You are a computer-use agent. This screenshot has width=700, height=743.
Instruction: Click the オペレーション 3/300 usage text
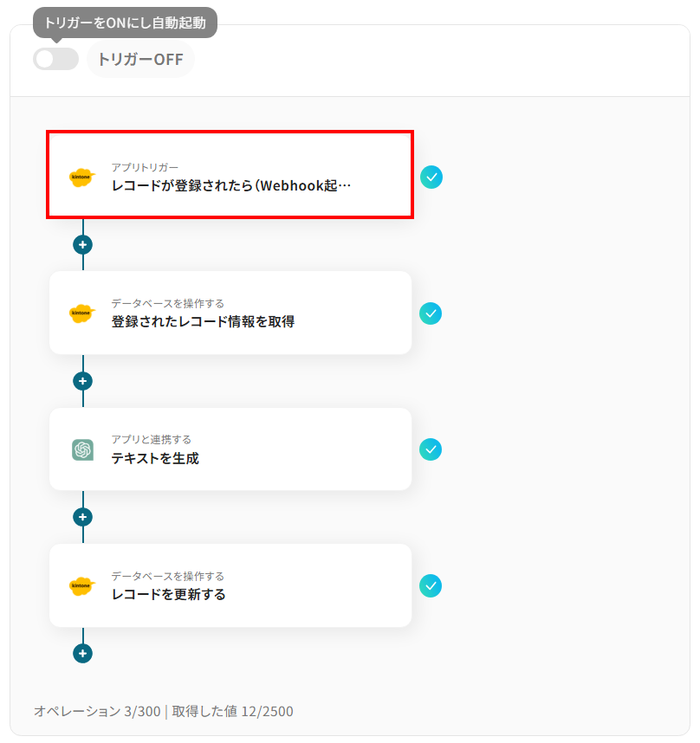tap(97, 712)
